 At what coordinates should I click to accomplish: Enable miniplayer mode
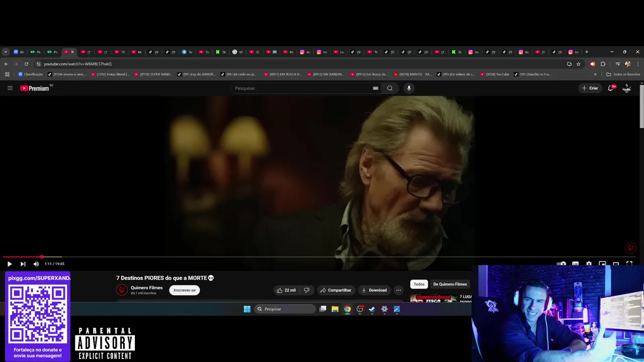click(x=602, y=264)
